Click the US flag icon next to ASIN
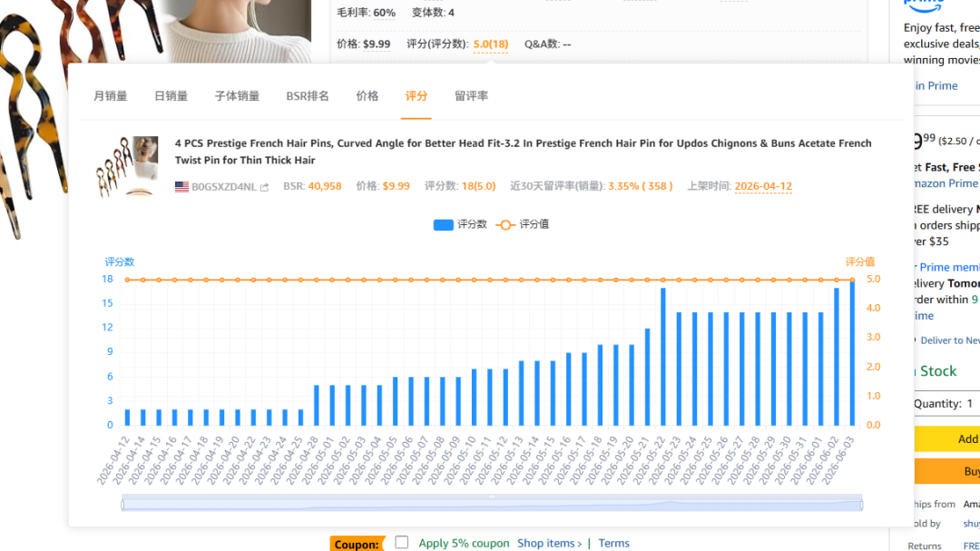This screenshot has height=551, width=980. [181, 186]
